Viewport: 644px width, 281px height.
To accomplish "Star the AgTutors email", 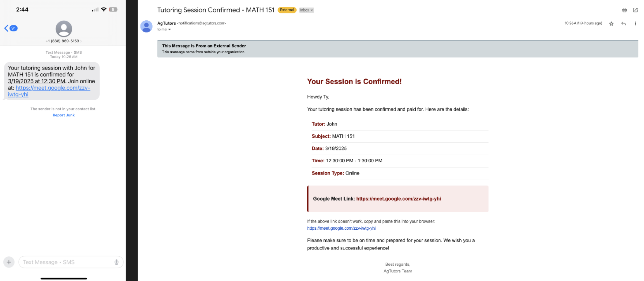I will pyautogui.click(x=611, y=24).
